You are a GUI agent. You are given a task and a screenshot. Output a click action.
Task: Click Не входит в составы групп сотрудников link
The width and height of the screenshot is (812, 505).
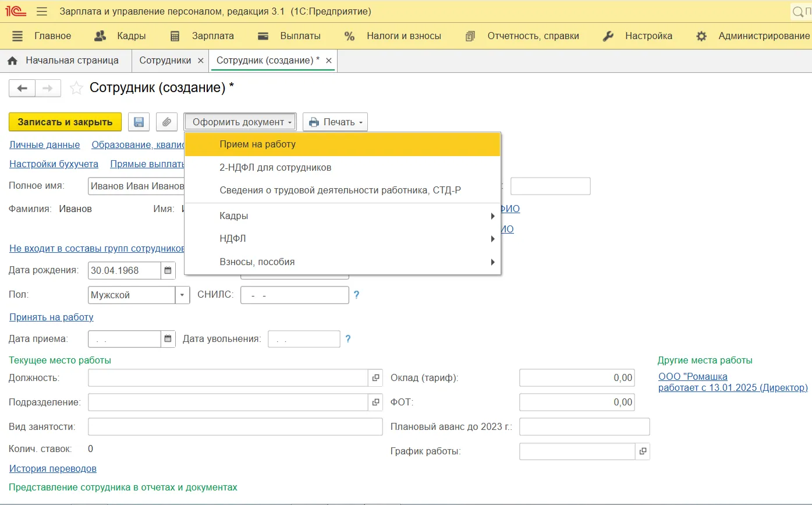(97, 249)
